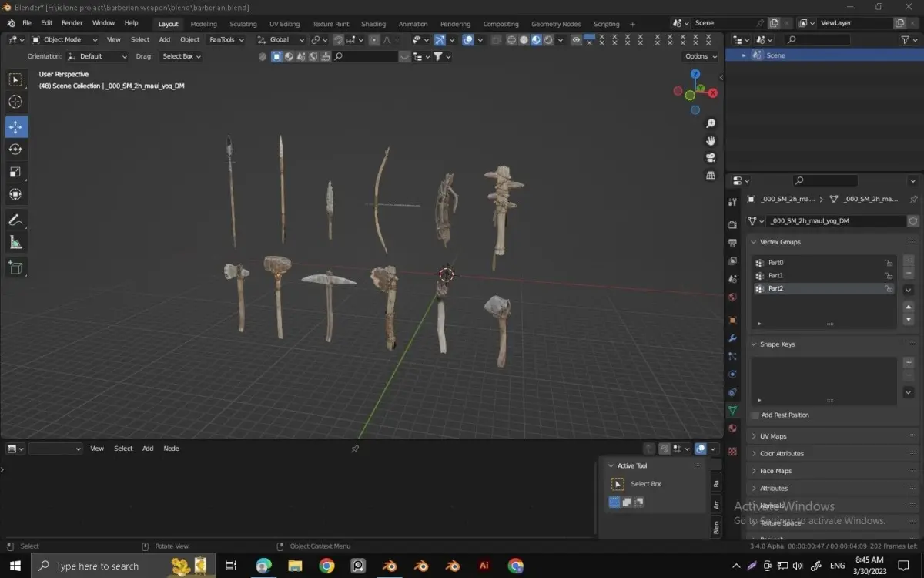
Task: Open the Edit menu
Action: click(47, 23)
